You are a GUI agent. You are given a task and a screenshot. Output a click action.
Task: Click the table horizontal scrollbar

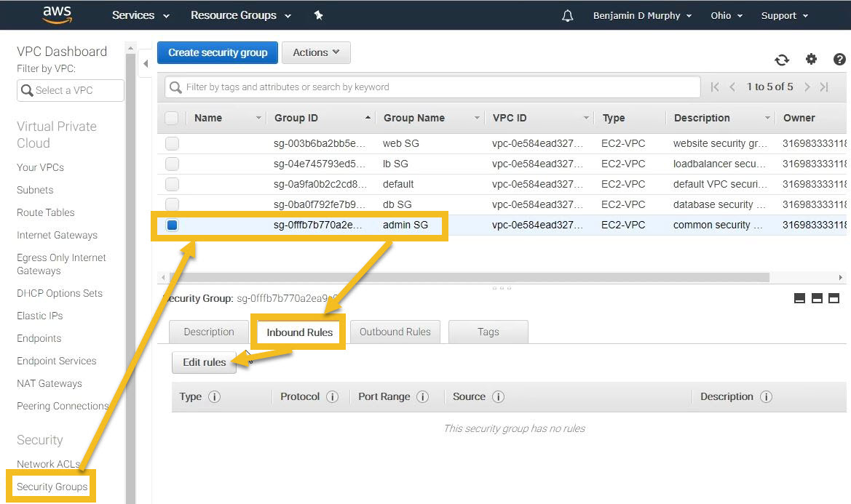coord(470,278)
